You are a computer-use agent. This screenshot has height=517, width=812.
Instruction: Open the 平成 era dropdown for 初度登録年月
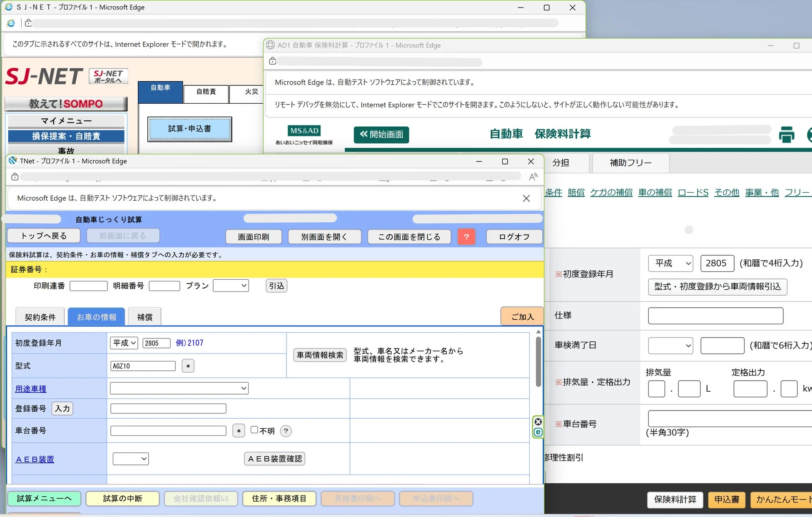coord(124,343)
